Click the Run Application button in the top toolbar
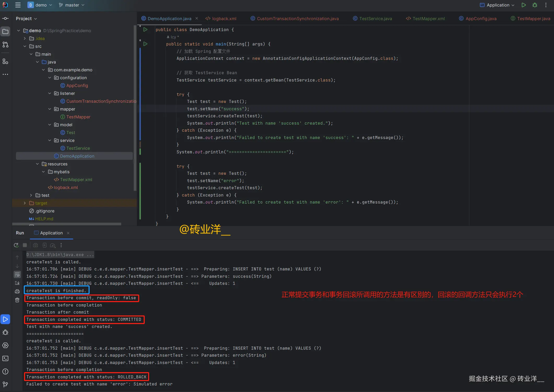 click(524, 5)
